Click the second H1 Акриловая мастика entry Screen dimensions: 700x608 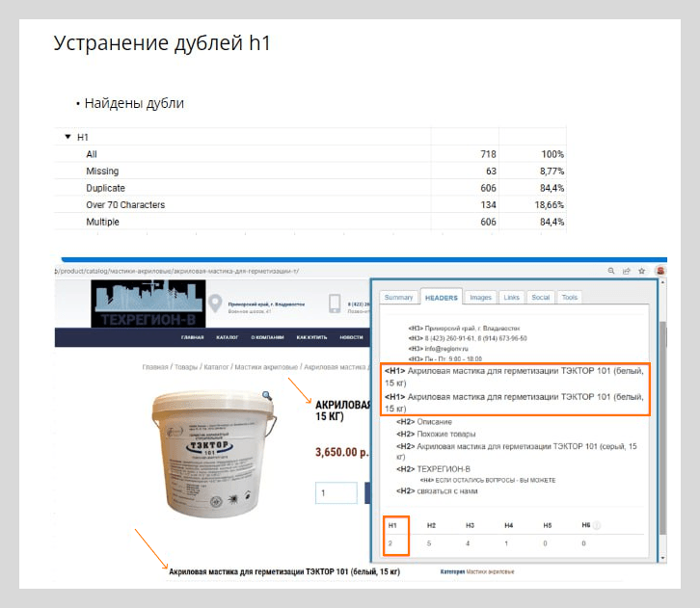514,403
